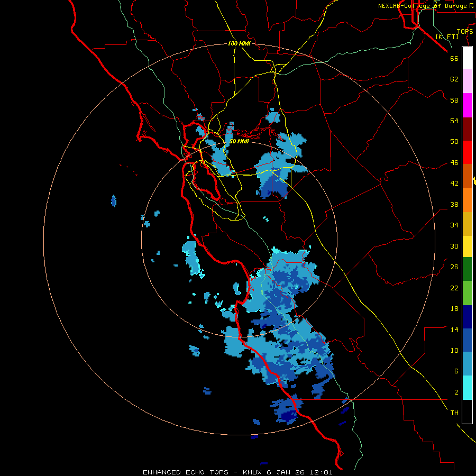
Task: Click the "ENHANCED ECHO TOPS" title text
Action: [186, 472]
